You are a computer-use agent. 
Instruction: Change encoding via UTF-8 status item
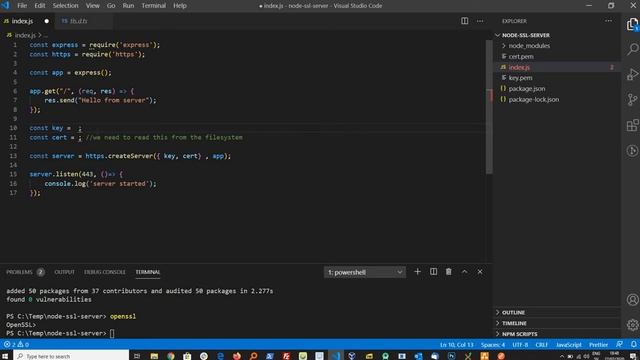(x=520, y=344)
